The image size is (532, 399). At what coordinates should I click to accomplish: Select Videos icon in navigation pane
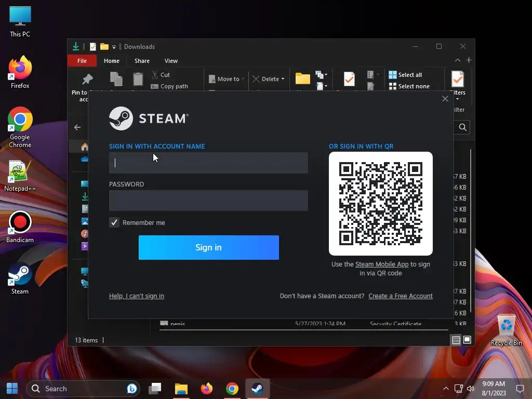85,246
